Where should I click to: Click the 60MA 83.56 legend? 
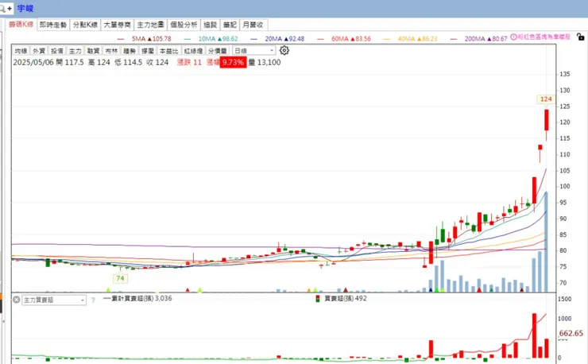[344, 39]
